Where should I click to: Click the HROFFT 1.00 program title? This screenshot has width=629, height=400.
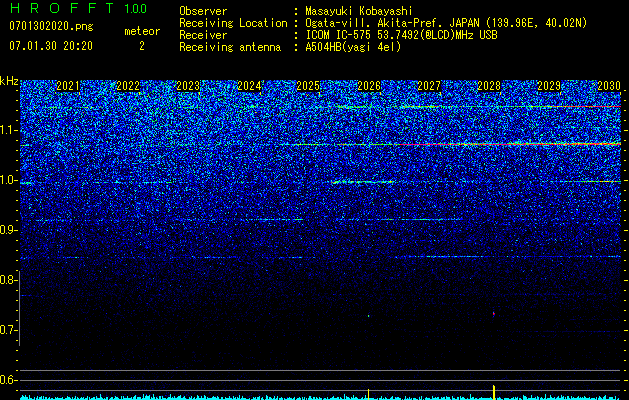point(78,8)
